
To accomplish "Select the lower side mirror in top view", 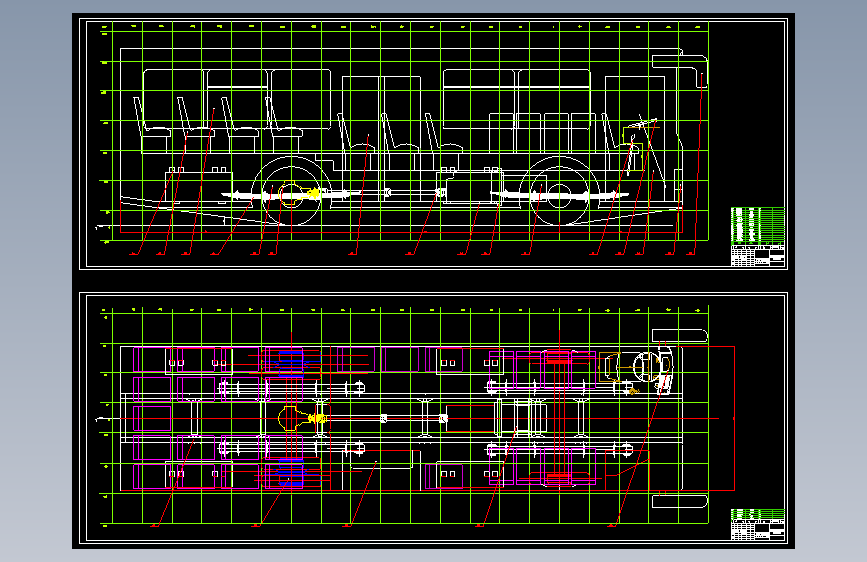I will 680,501.
